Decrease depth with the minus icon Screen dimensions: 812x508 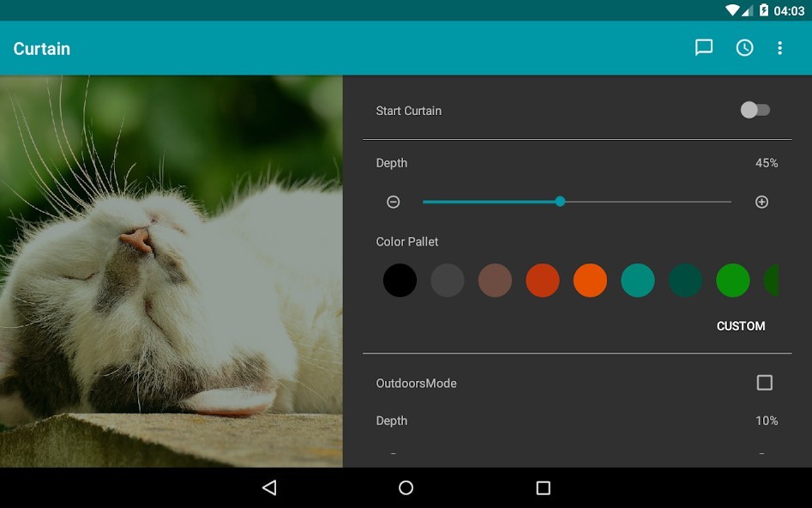pyautogui.click(x=393, y=202)
